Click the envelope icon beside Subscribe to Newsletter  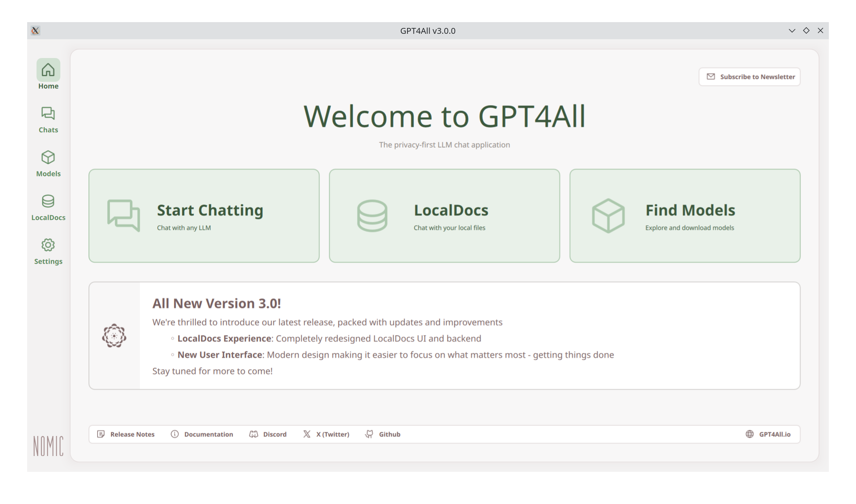[x=711, y=77]
